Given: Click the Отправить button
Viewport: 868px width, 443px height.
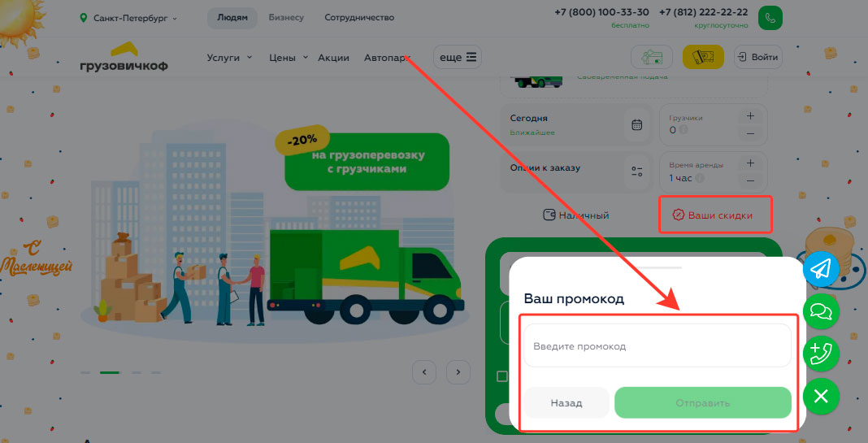Looking at the screenshot, I should [702, 402].
